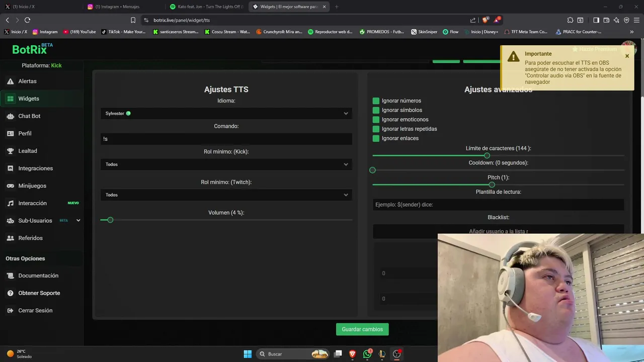Open browser extensions puzzle icon
644x362 pixels.
tap(570, 20)
